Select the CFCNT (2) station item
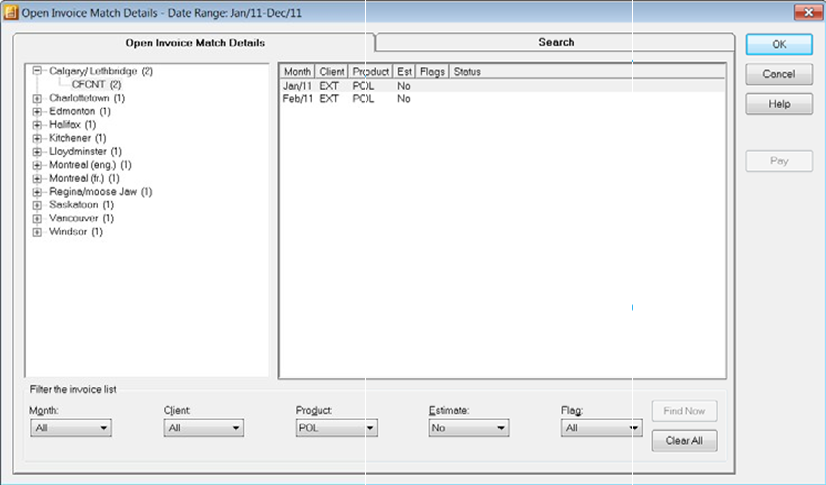The width and height of the screenshot is (826, 485). click(x=96, y=84)
